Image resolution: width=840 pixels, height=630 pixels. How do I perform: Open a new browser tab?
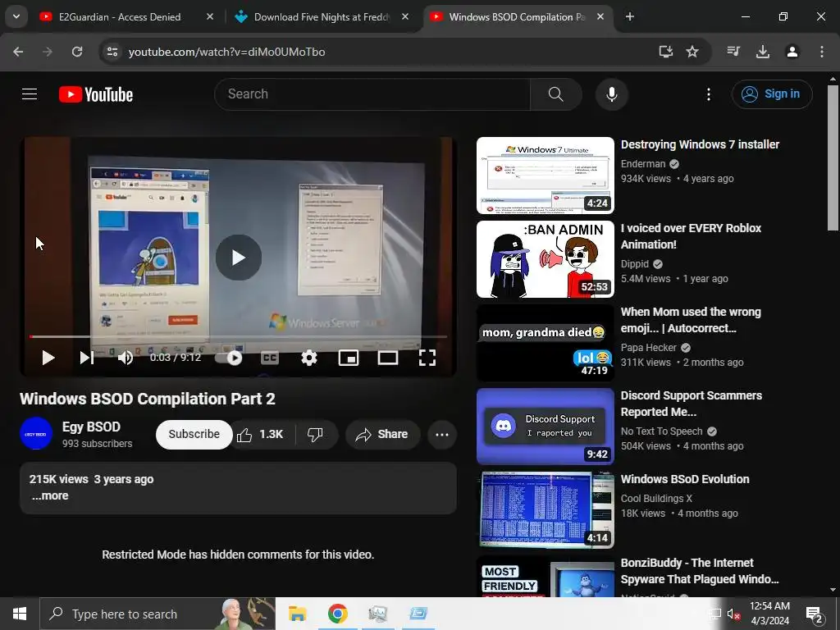630,17
